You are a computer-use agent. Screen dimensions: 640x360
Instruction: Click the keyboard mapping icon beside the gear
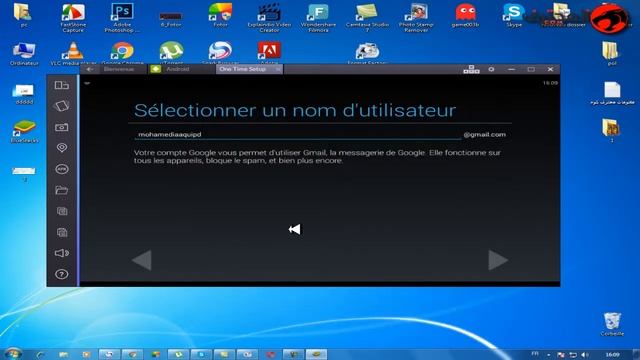click(471, 69)
